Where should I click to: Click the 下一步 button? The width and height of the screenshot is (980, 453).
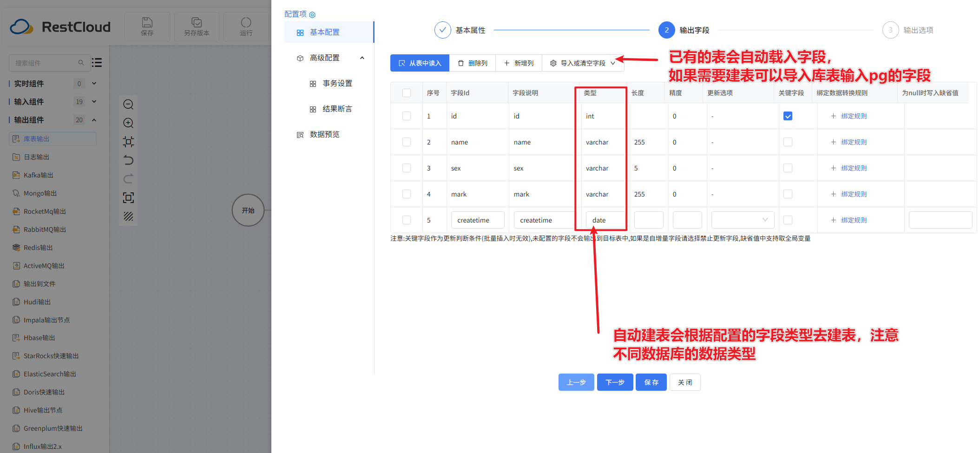tap(615, 382)
